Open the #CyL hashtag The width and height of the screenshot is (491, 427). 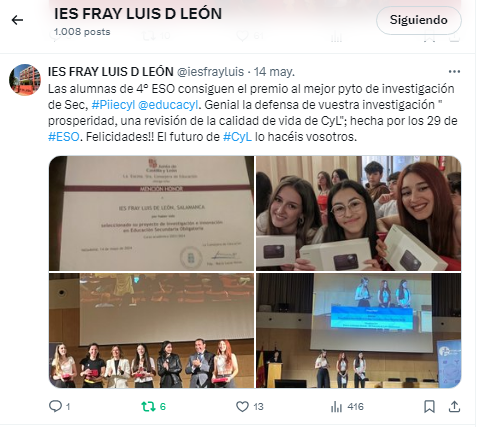237,137
